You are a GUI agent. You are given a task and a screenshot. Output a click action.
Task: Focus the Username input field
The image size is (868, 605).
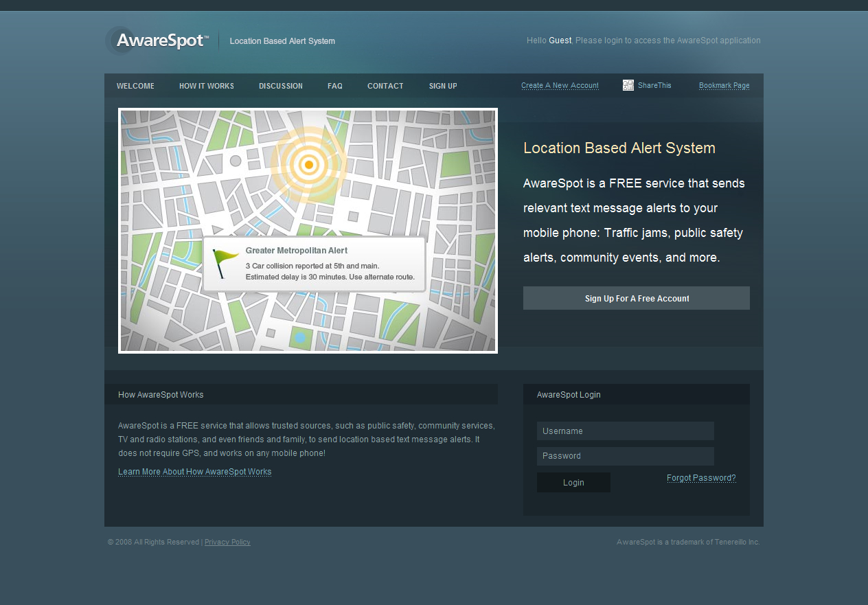(x=626, y=431)
